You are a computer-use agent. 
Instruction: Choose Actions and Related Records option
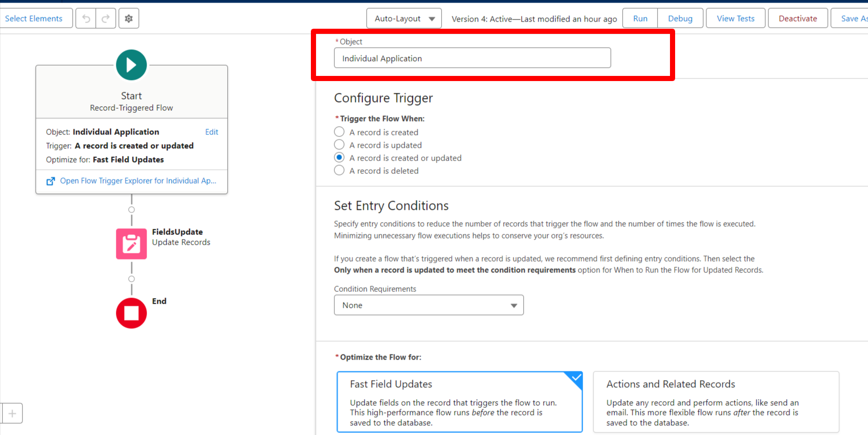coord(716,402)
